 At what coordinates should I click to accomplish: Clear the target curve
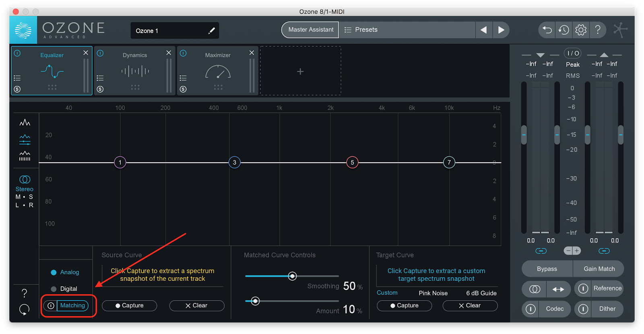point(470,305)
